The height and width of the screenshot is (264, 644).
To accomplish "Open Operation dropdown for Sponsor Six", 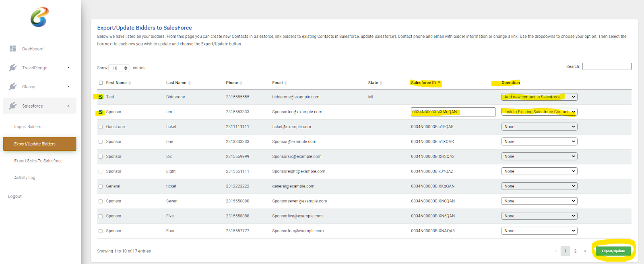I will pos(539,156).
